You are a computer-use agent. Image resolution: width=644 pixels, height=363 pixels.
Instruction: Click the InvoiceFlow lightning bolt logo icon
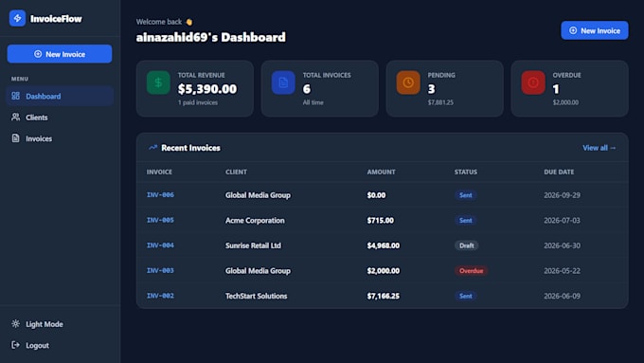coord(17,19)
